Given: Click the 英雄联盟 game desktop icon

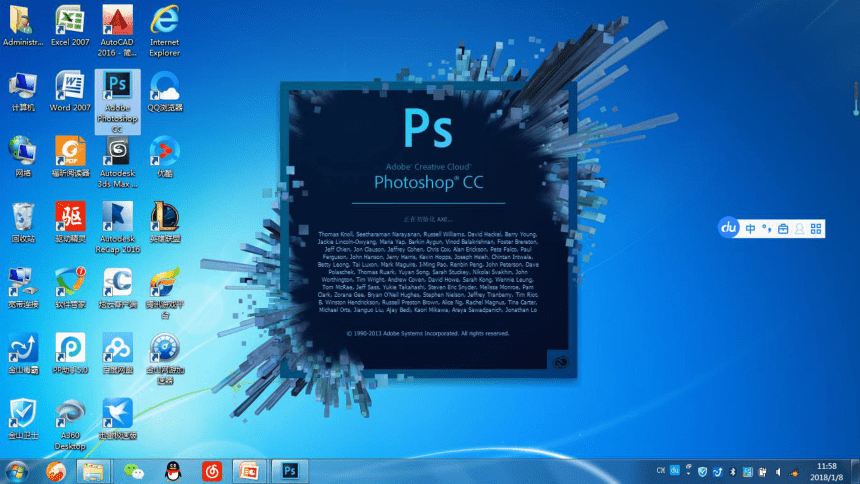Looking at the screenshot, I should (165, 223).
